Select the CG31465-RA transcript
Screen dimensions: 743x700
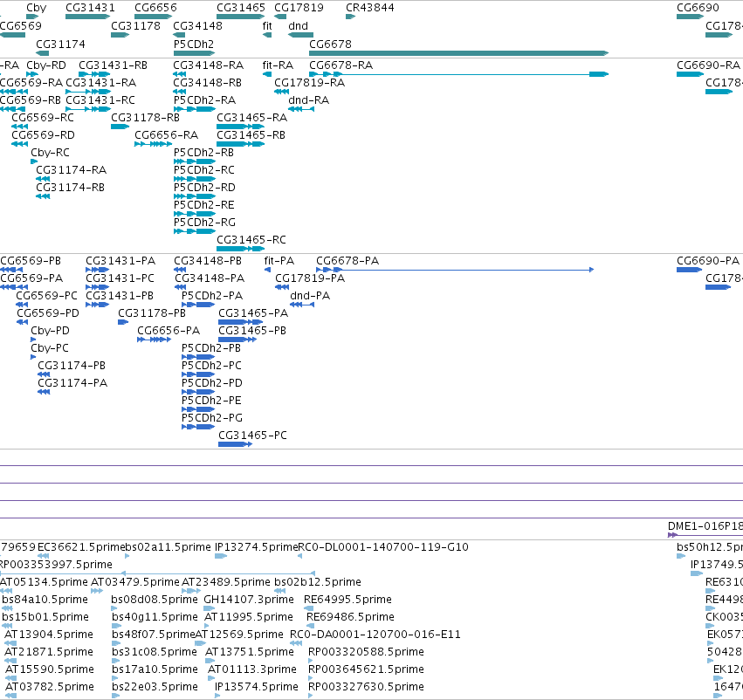[240, 127]
